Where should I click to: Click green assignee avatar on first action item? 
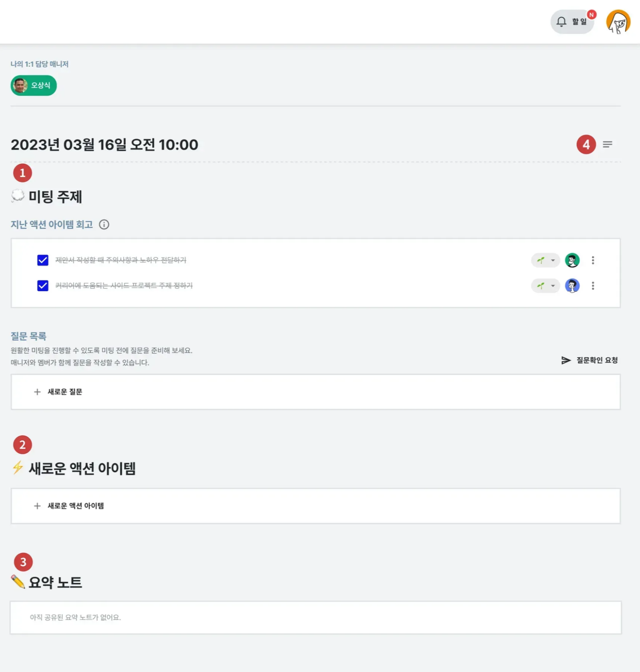572,260
